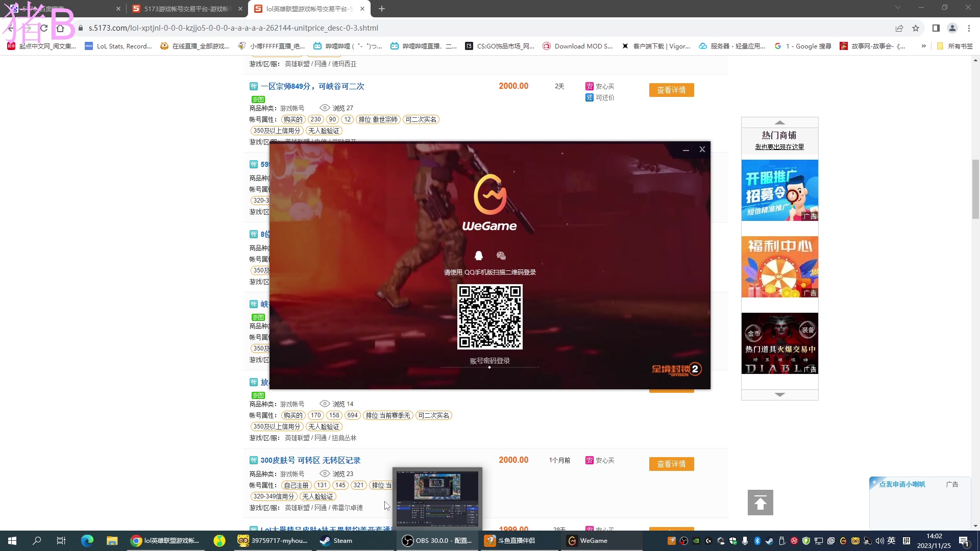The image size is (980, 551).
Task: Open Chrome profile avatar
Action: coord(952,28)
